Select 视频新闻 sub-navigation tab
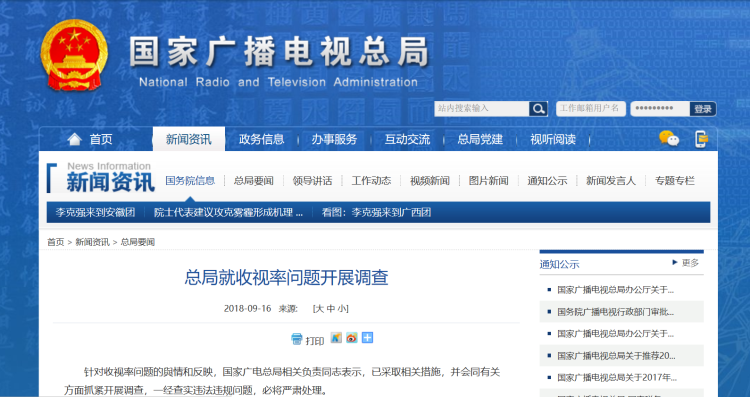This screenshot has width=750, height=397. (x=430, y=181)
